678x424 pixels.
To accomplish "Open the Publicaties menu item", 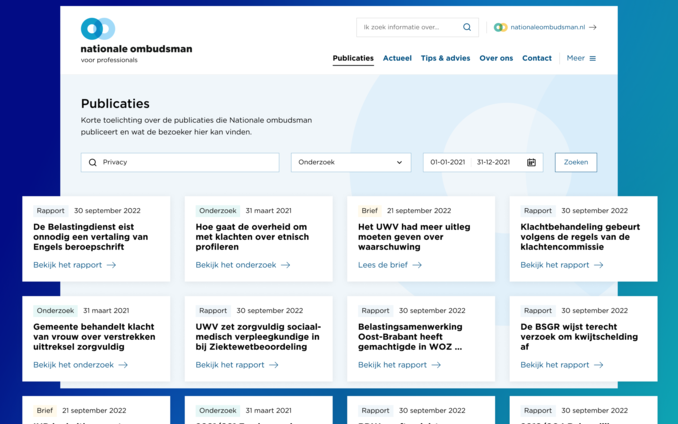I will [x=353, y=58].
